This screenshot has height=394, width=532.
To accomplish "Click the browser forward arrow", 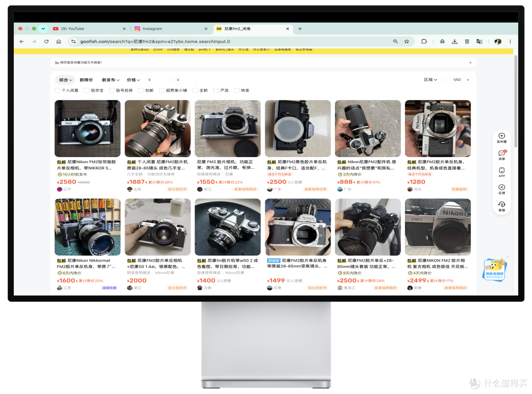I will coord(34,41).
